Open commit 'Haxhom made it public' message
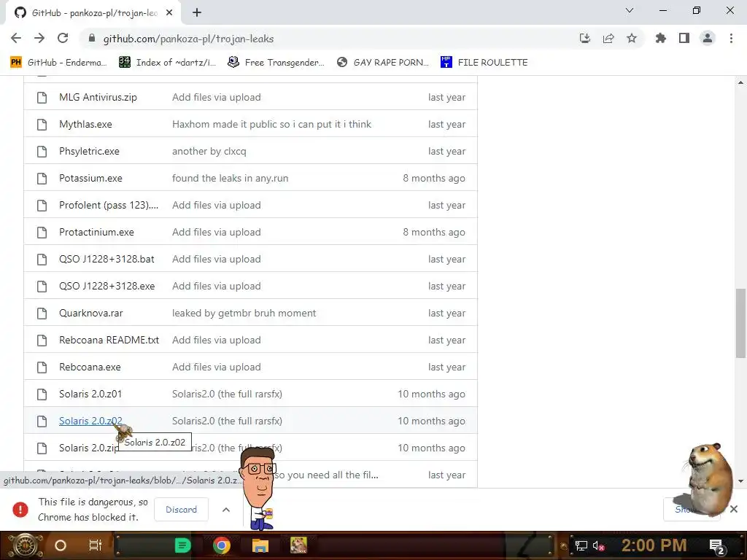This screenshot has width=747, height=560. [x=271, y=124]
